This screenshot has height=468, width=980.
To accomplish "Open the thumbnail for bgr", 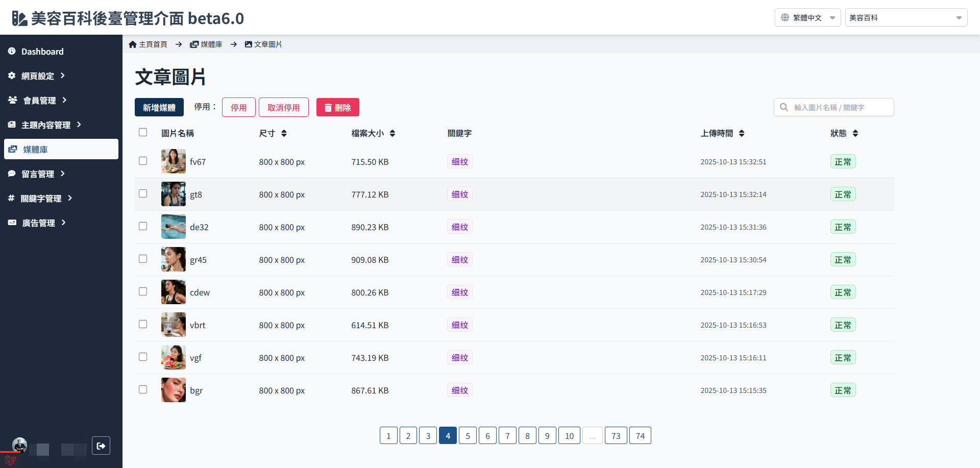I will coord(174,390).
